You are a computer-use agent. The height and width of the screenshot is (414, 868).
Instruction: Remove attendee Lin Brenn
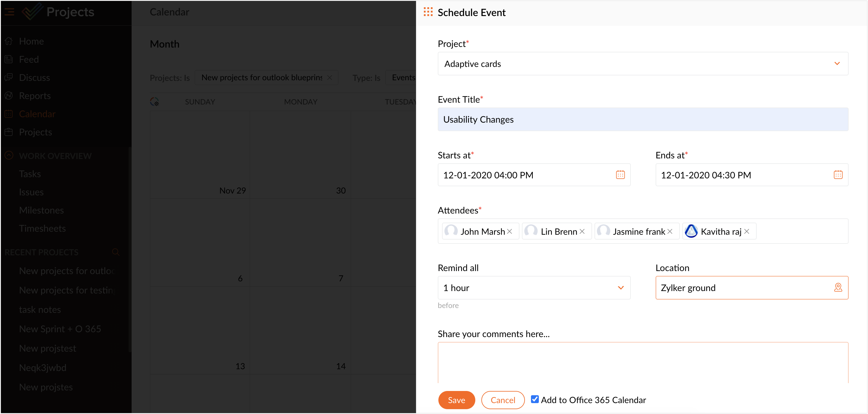(x=582, y=231)
